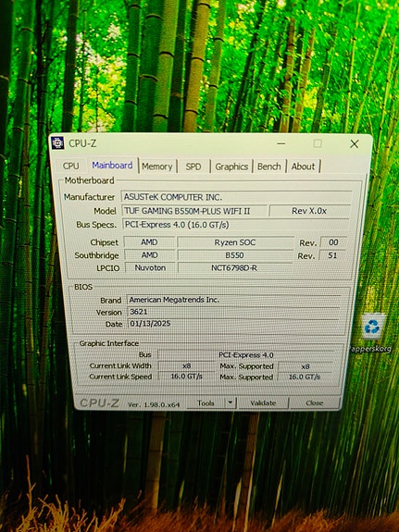This screenshot has width=399, height=532.
Task: Click Max. Supported link width x8
Action: point(305,366)
